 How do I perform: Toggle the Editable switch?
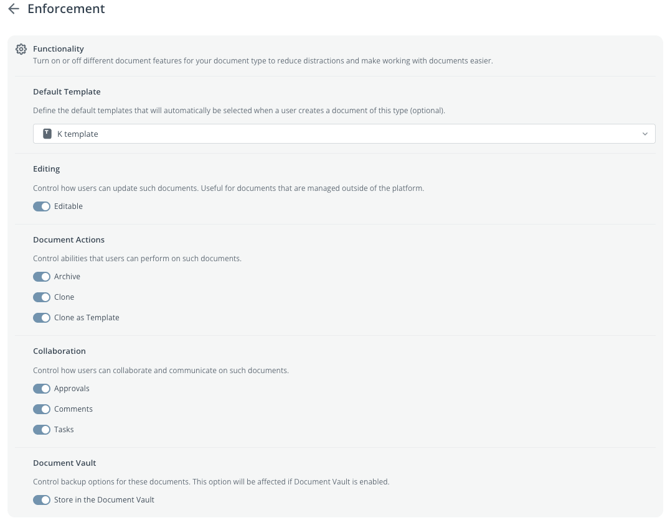41,206
